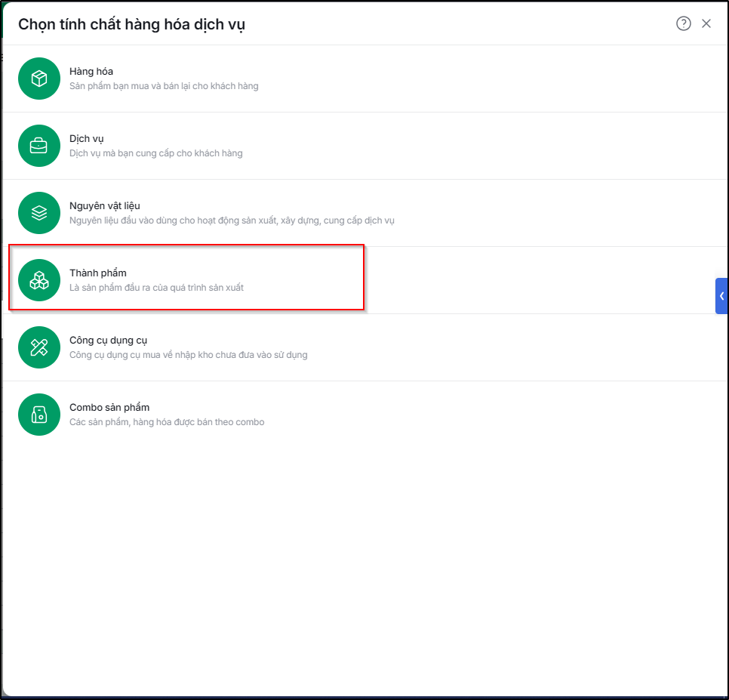This screenshot has height=700, width=729.
Task: Click the Thành phẩm cubes icon
Action: coord(39,280)
